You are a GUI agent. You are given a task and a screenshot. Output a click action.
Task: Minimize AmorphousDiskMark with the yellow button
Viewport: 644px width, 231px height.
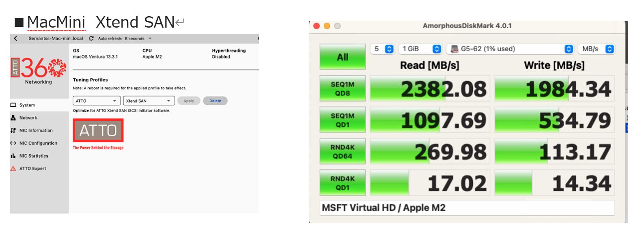tap(327, 26)
